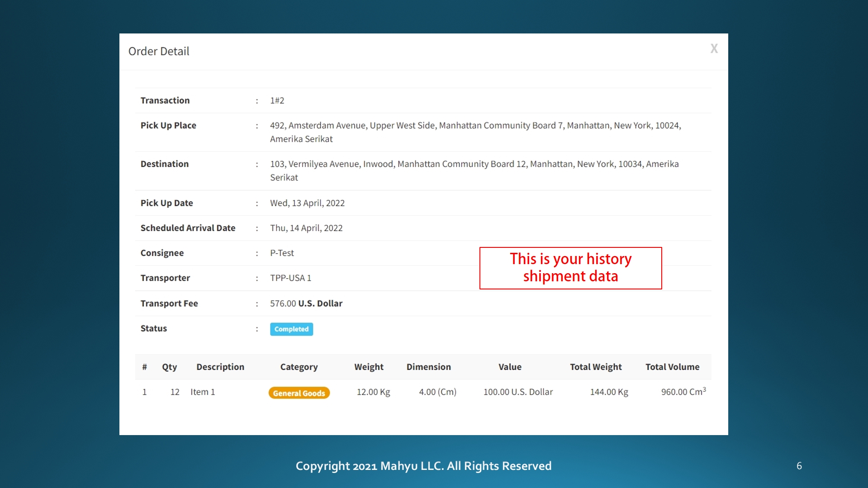Click the Total Volume column header
The width and height of the screenshot is (868, 488).
[x=672, y=367]
